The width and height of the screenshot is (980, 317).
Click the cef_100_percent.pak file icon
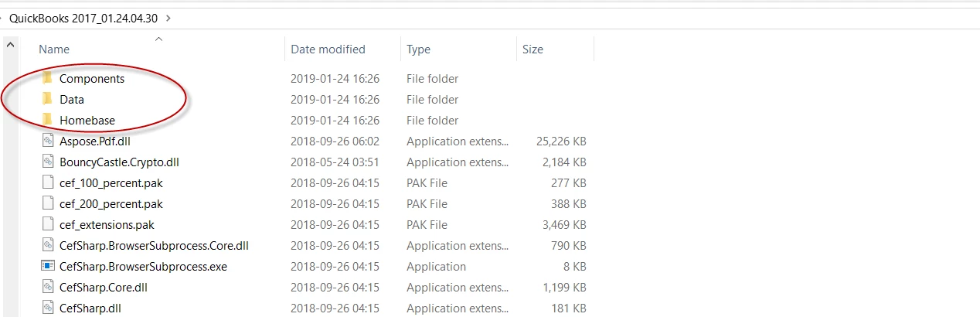[x=47, y=183]
